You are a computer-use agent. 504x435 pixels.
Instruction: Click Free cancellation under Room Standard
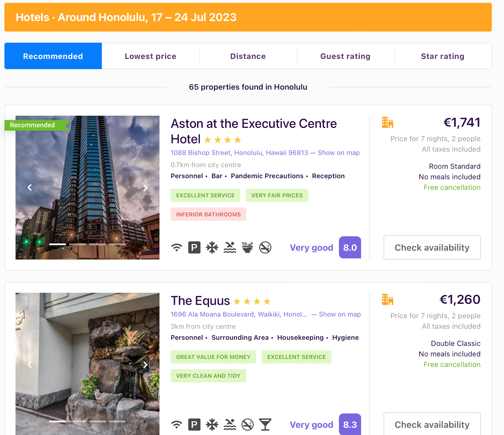coord(452,188)
